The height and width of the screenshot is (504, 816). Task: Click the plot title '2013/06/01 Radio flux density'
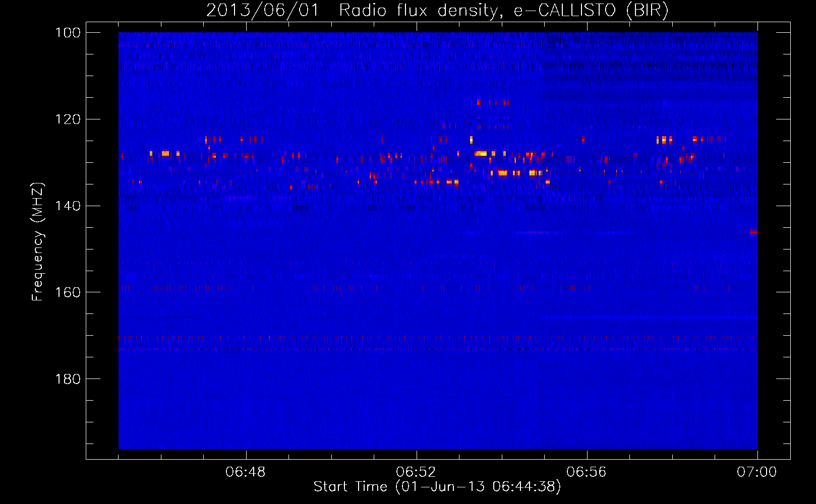pos(352,11)
